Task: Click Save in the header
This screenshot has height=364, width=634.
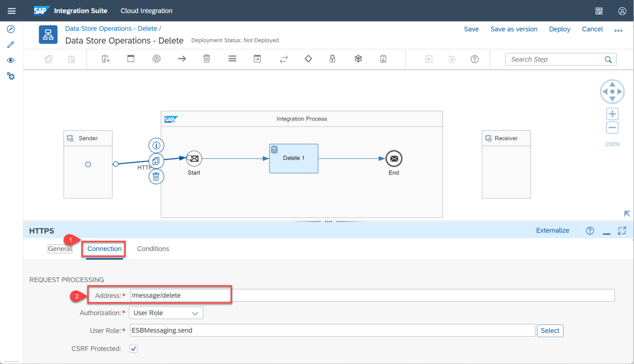Action: [471, 29]
